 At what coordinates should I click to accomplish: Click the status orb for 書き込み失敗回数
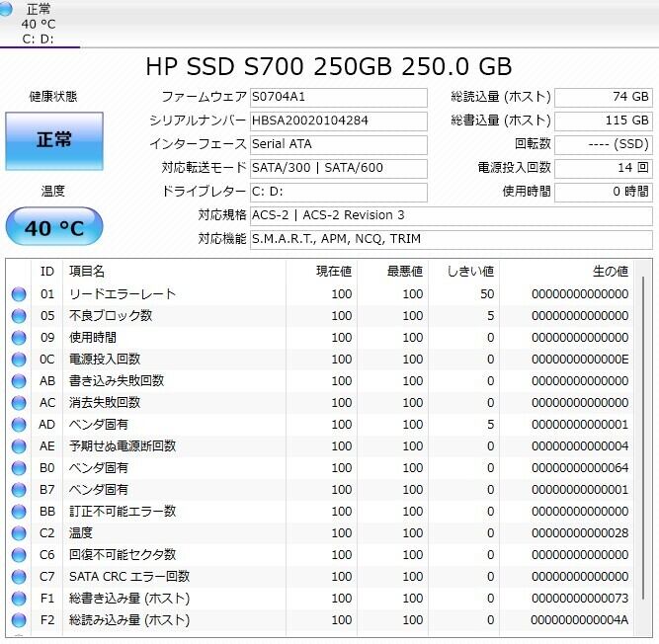click(x=19, y=381)
